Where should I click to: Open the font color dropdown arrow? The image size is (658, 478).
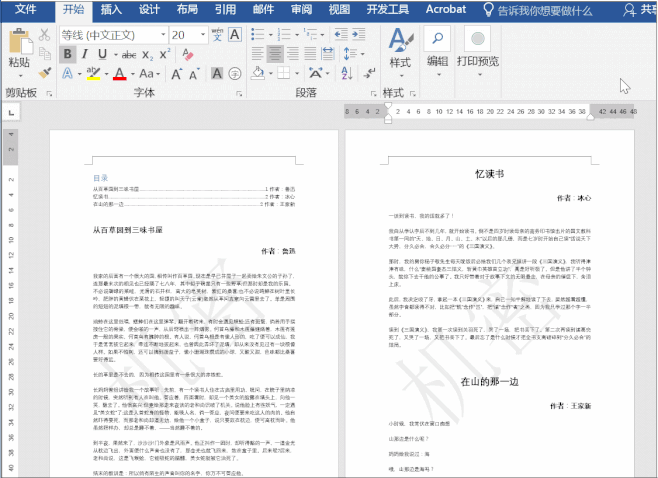(133, 74)
